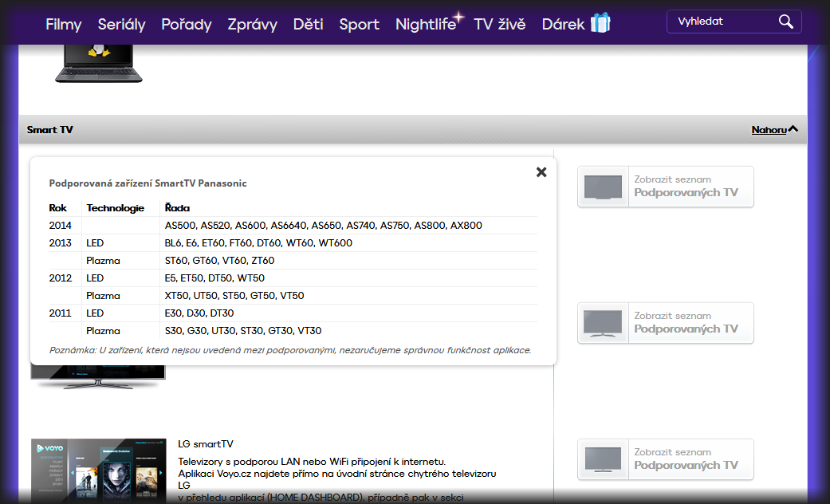Open TV živě live broadcast

[x=500, y=25]
